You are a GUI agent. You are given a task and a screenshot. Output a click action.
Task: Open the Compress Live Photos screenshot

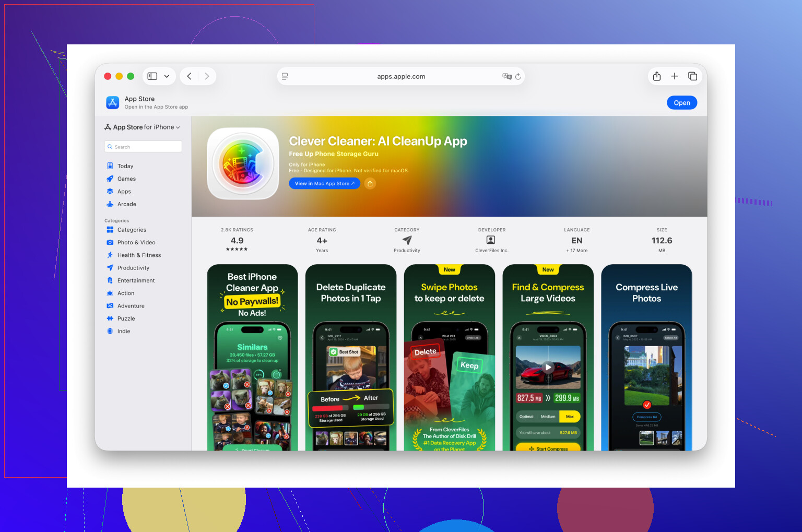coord(646,358)
